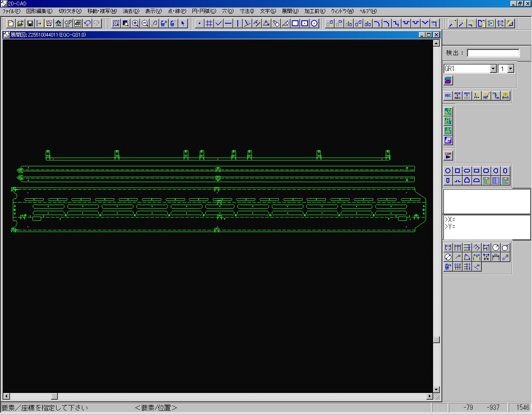Open the 切り欠き(X) menu
532x415 pixels.
click(70, 11)
